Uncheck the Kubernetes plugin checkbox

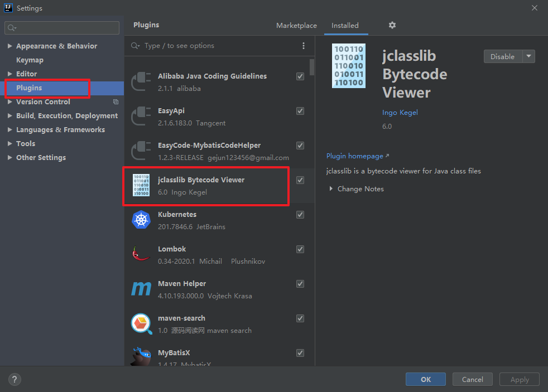(x=300, y=214)
